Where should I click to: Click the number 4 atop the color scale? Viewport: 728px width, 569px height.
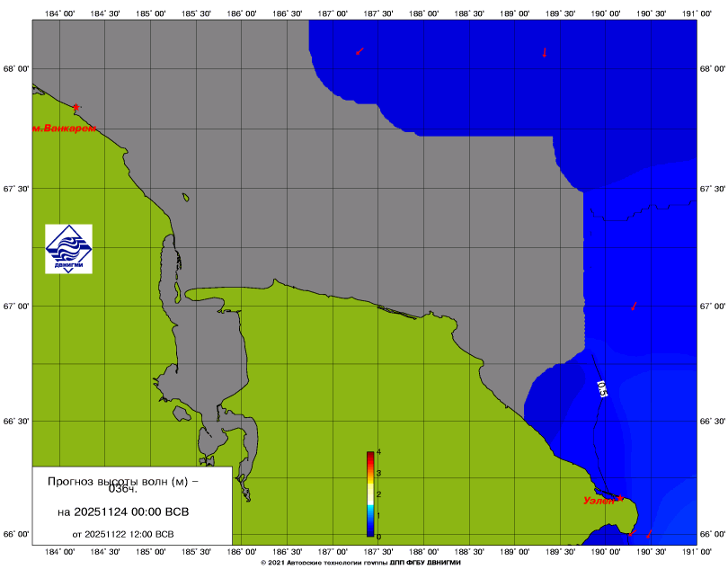379,452
